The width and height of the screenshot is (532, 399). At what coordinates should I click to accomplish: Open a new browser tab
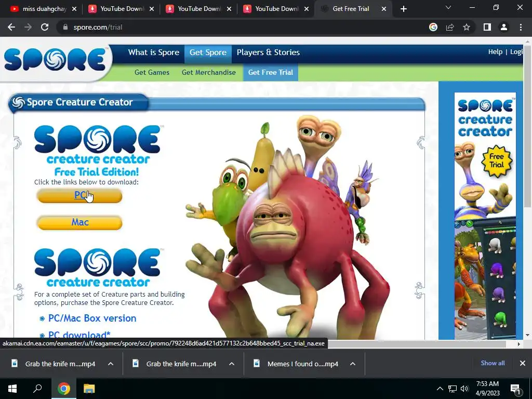[403, 9]
